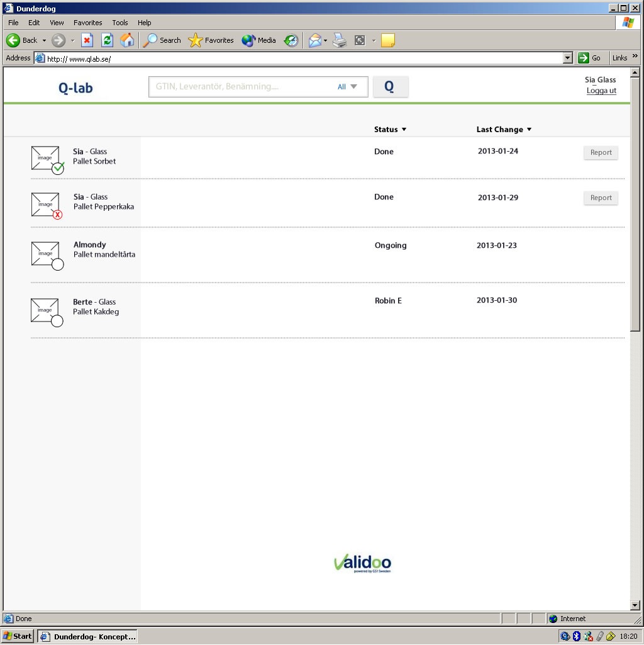Click the Print toolbar icon
Viewport: 644px width, 645px height.
coord(340,40)
